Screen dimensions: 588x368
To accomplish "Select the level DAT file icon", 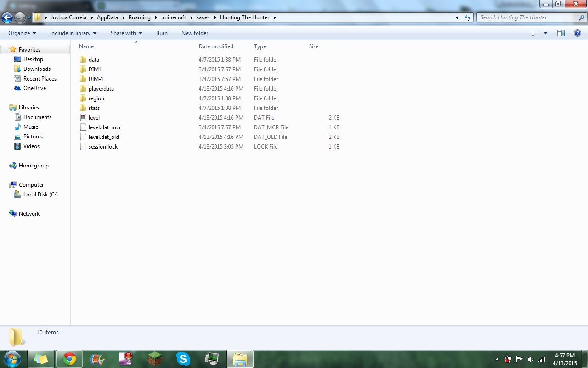I will pyautogui.click(x=83, y=118).
